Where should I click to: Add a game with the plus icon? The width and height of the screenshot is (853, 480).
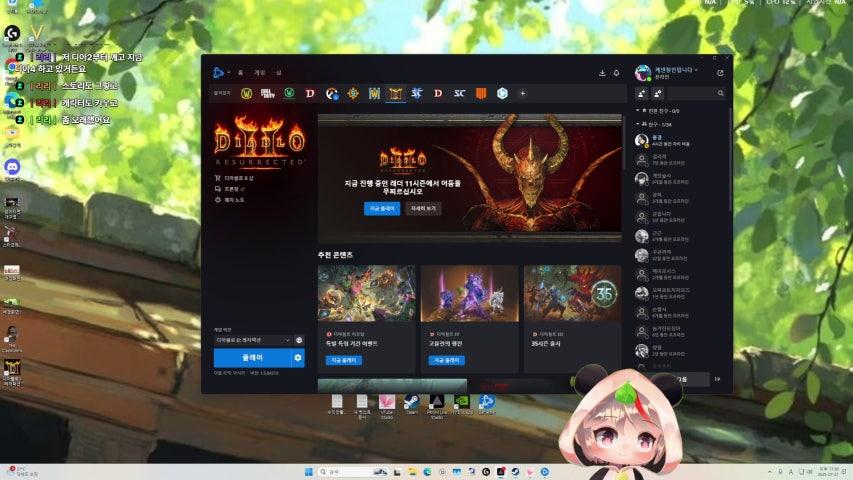click(523, 94)
